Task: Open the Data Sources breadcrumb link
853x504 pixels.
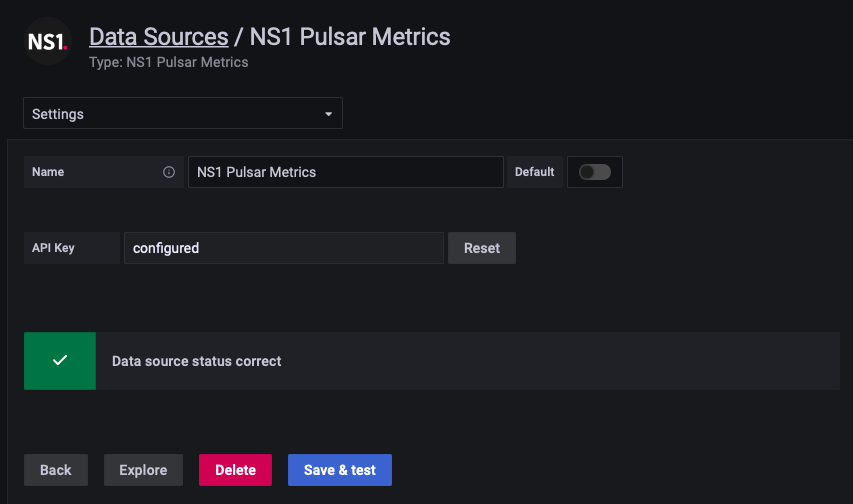Action: click(x=158, y=37)
